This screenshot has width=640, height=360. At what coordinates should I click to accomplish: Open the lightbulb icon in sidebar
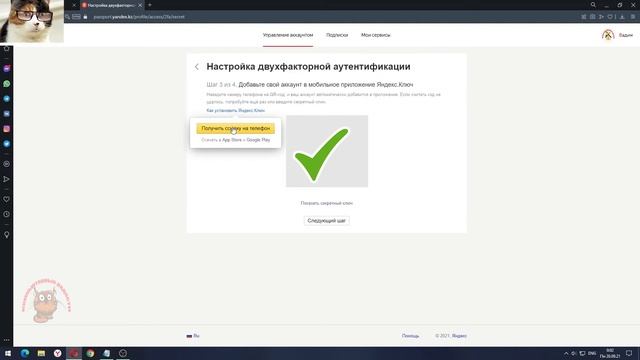click(7, 235)
